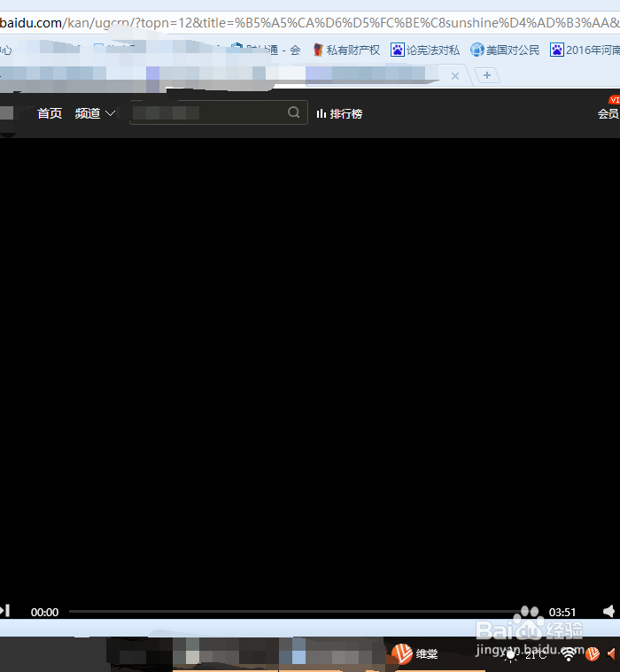
Task: Open the 美国对公民 bookmark
Action: click(505, 50)
